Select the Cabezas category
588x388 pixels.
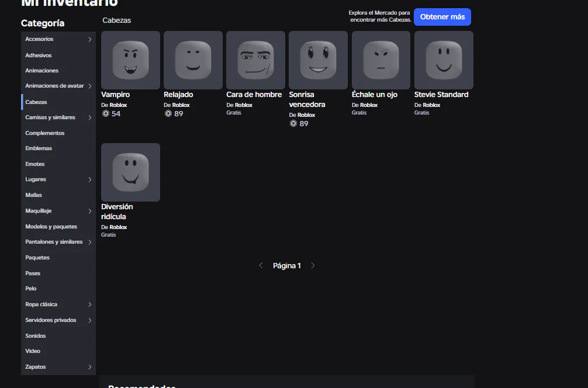point(36,102)
